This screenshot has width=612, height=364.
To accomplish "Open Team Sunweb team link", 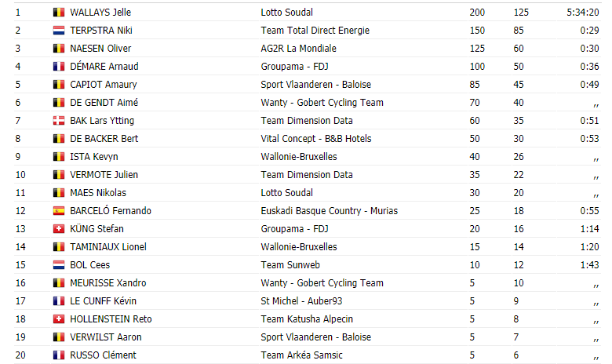I will click(290, 265).
